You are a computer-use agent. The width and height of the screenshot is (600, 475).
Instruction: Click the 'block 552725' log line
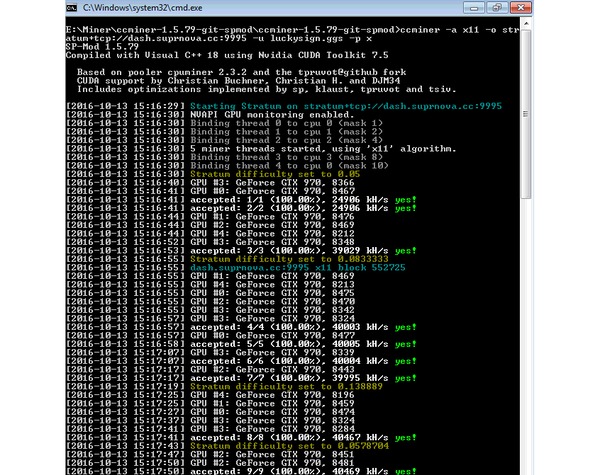(x=235, y=268)
